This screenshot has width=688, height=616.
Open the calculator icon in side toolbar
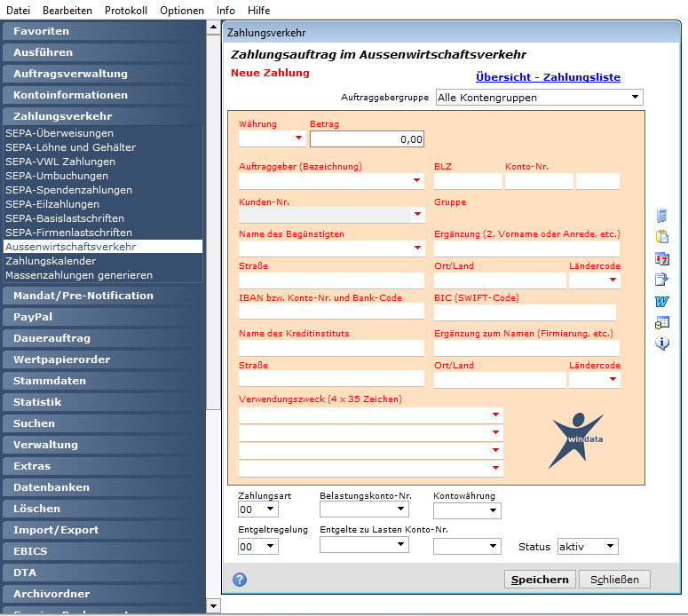661,216
